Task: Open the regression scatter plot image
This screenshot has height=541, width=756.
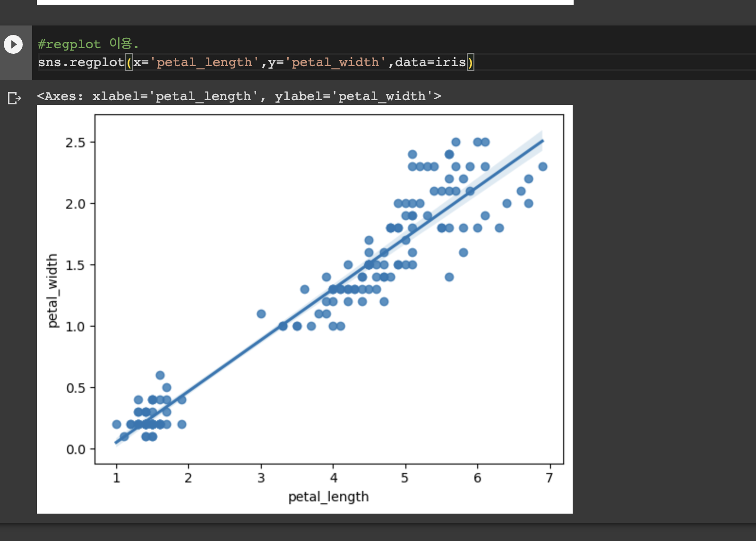Action: (x=305, y=309)
